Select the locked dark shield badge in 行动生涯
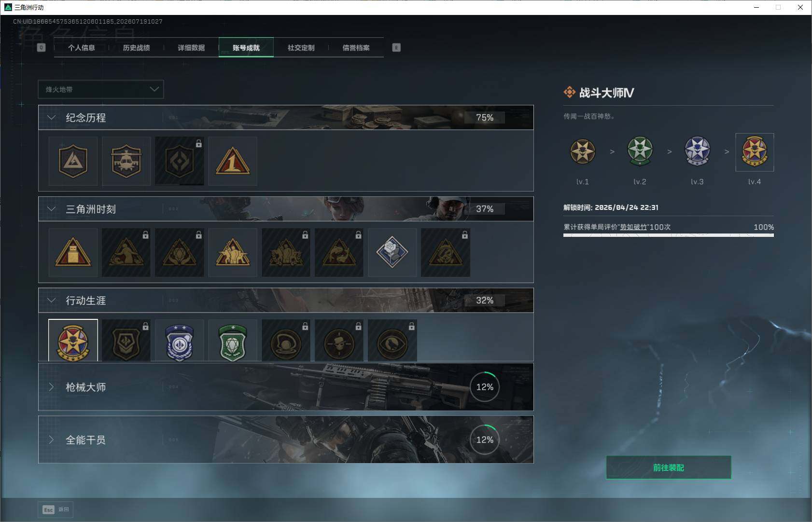This screenshot has height=522, width=812. [126, 341]
